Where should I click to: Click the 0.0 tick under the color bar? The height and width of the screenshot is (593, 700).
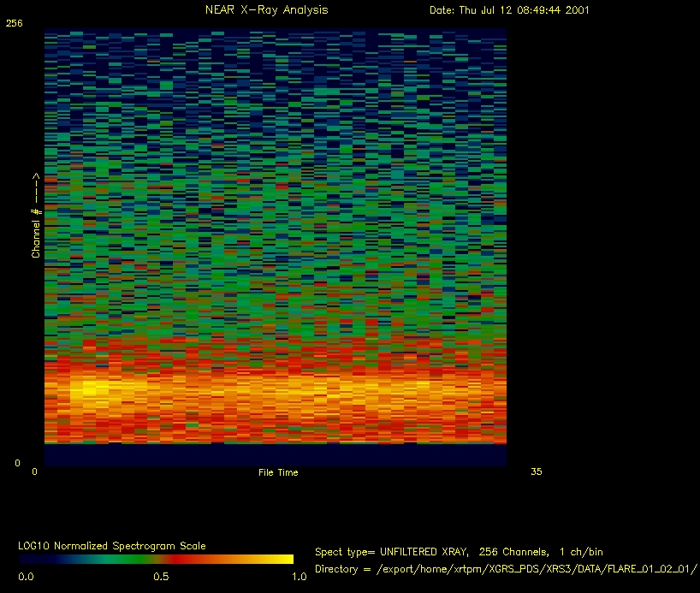click(x=26, y=577)
